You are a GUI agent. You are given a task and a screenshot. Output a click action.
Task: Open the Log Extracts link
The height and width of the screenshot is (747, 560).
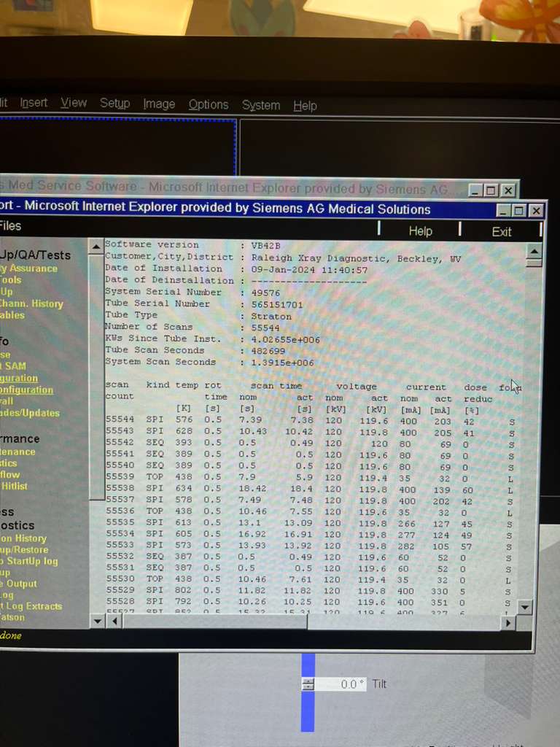[31, 606]
